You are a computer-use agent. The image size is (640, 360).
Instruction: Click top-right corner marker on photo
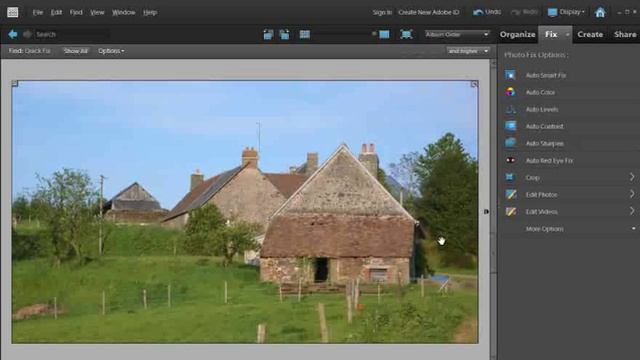(474, 84)
